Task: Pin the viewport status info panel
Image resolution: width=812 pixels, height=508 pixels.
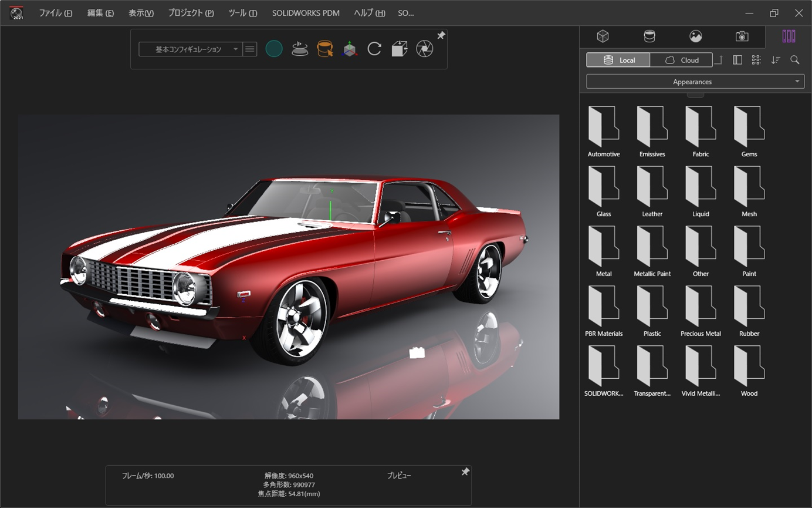Action: point(465,472)
